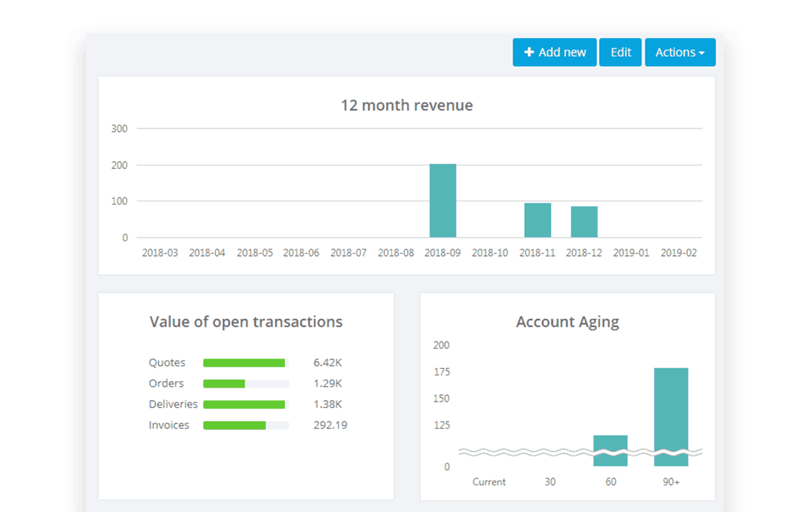Click the 2019-02 axis label

pos(679,252)
